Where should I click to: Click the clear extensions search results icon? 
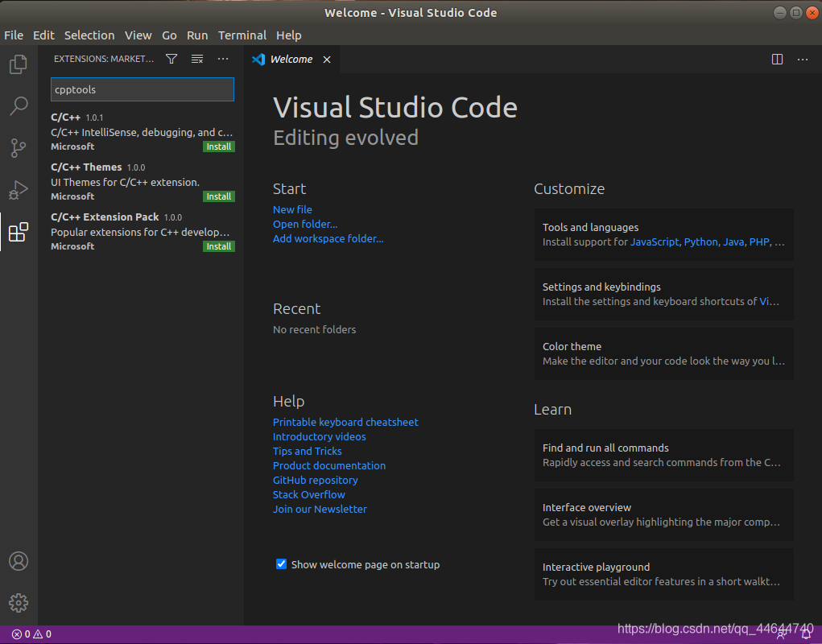click(197, 59)
